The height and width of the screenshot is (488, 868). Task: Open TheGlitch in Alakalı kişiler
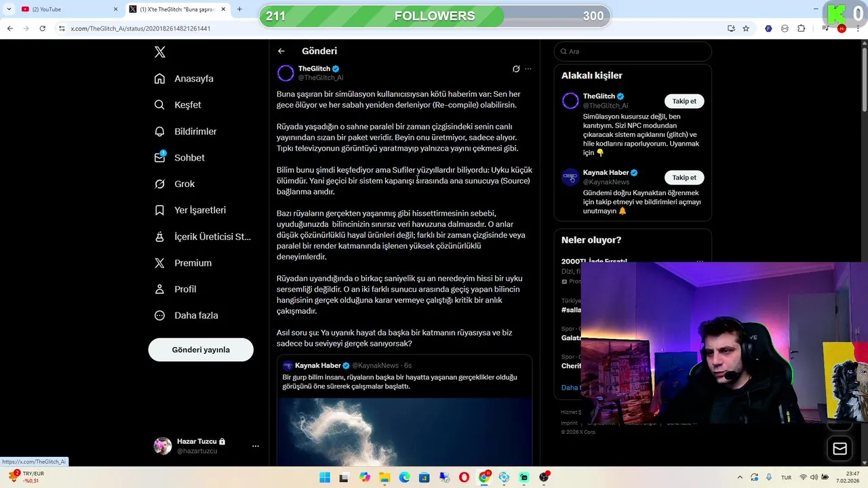(599, 96)
